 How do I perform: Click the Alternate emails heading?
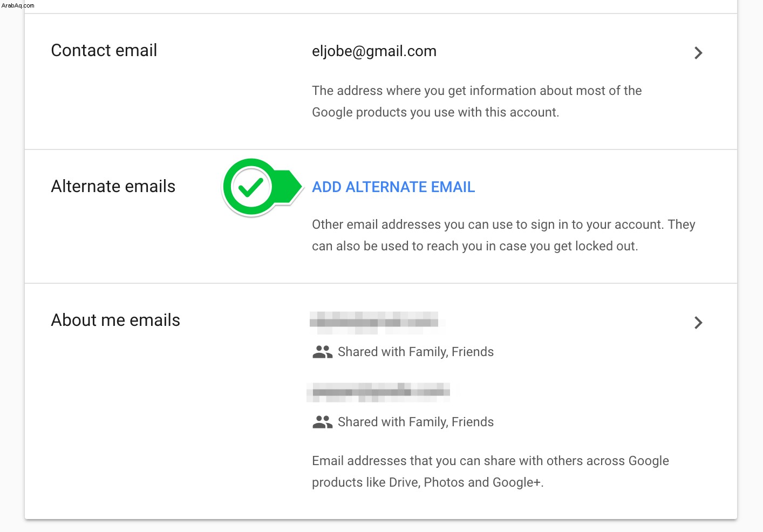113,186
